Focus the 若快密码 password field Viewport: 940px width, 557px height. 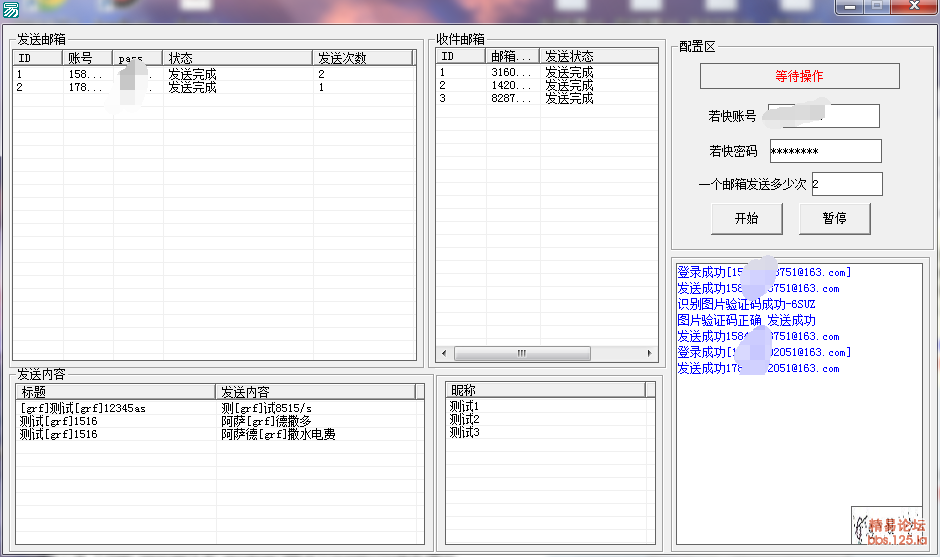pyautogui.click(x=825, y=151)
